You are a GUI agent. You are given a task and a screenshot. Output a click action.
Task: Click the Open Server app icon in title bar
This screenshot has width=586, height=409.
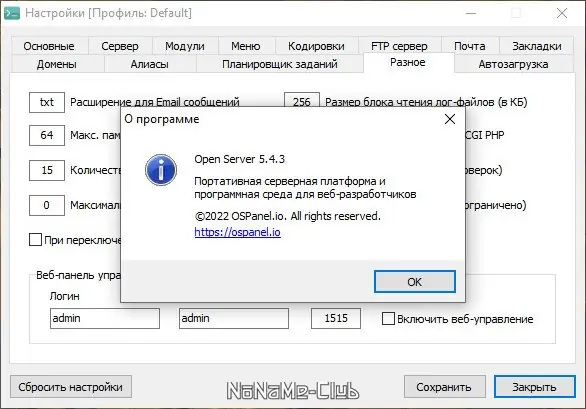[12, 13]
